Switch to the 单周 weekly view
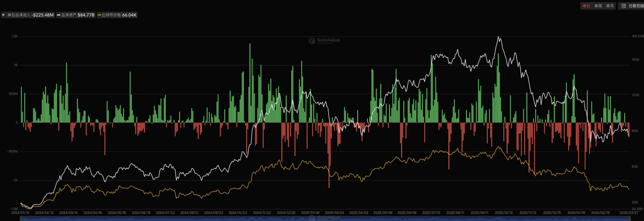Viewport: 644px width, 221px height. point(598,6)
